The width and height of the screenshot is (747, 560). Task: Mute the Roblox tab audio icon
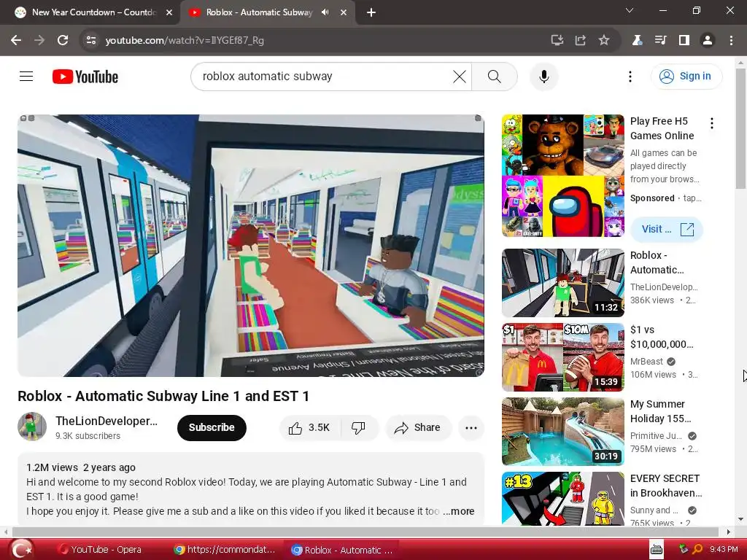click(x=325, y=12)
